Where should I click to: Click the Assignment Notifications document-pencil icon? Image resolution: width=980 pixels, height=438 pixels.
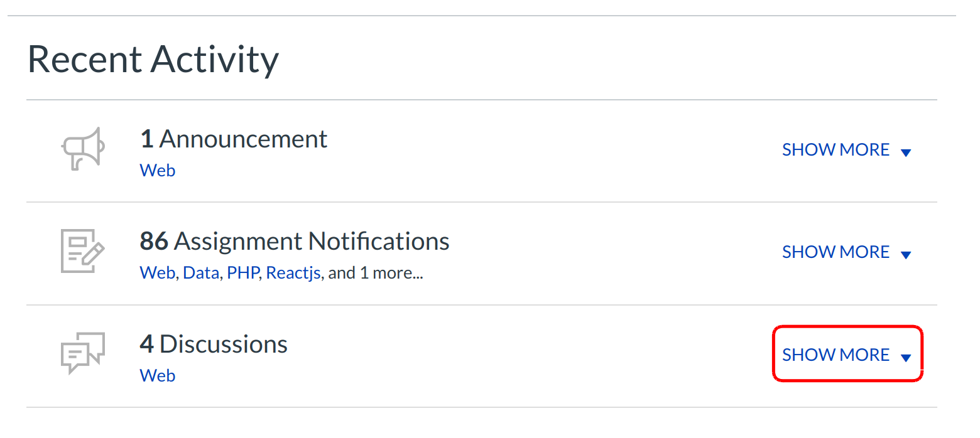[82, 251]
